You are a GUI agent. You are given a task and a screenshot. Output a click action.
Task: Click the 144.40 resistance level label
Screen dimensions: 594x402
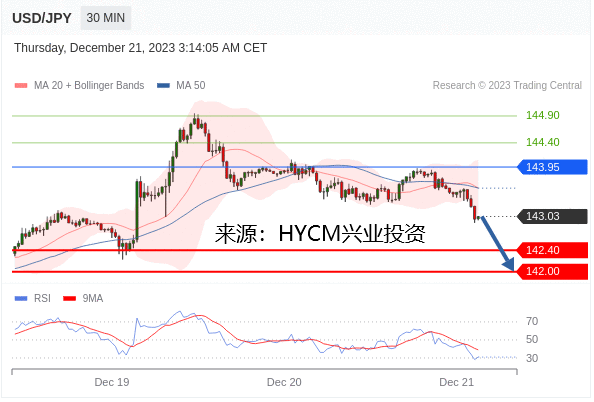click(542, 142)
